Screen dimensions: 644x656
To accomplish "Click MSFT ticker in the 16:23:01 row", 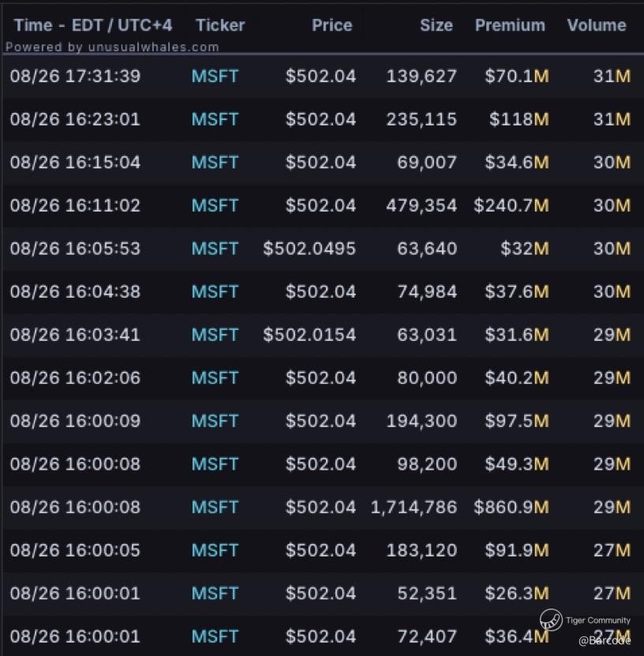I will 215,119.
